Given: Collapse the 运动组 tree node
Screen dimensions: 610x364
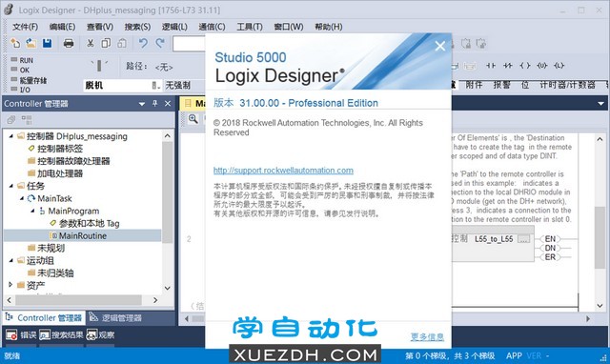Looking at the screenshot, I should [10, 260].
